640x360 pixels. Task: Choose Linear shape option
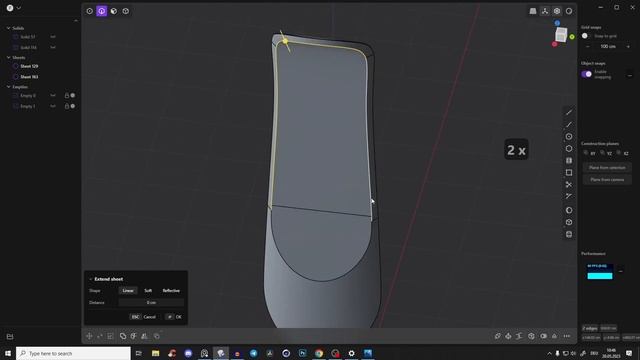click(128, 291)
